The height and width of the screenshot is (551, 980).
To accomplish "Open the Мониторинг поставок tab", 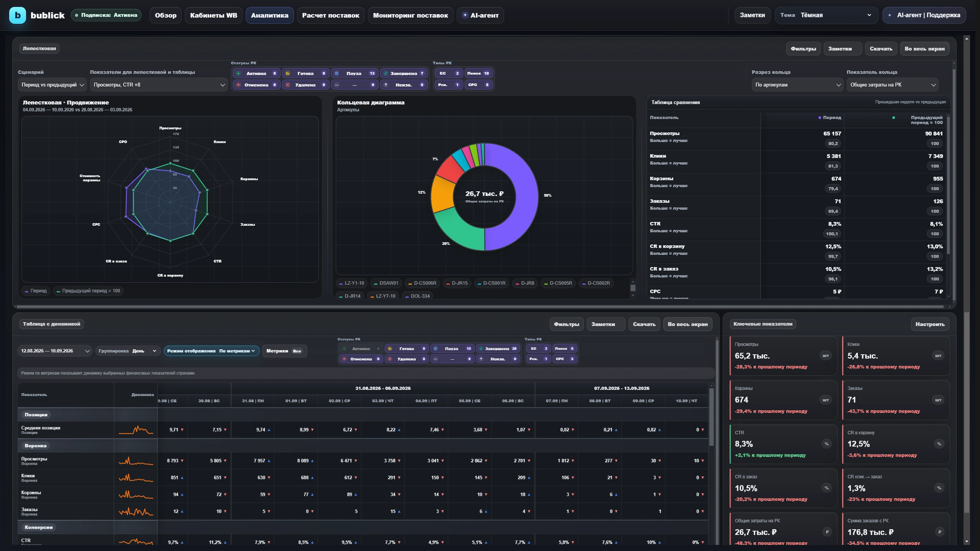I will point(410,15).
